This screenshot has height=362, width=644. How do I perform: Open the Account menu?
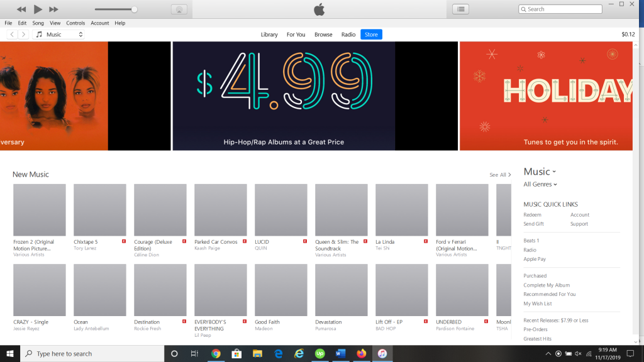(x=100, y=23)
